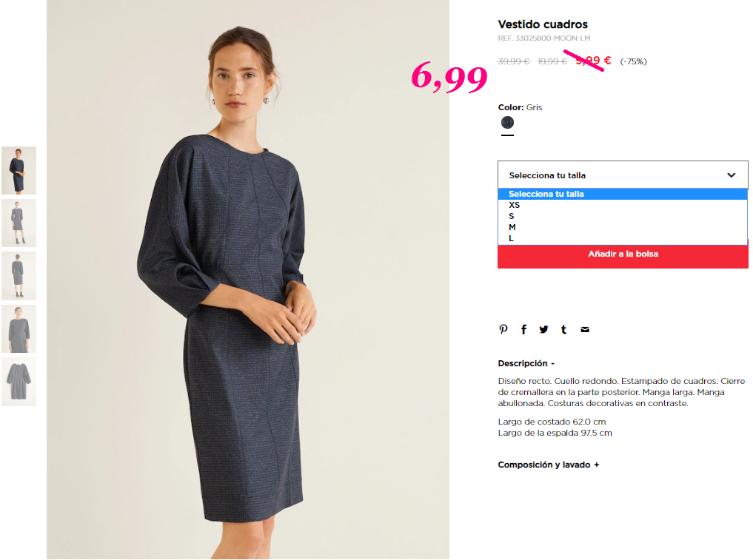Share the dress on Facebook
This screenshot has height=560, width=753.
tap(523, 329)
